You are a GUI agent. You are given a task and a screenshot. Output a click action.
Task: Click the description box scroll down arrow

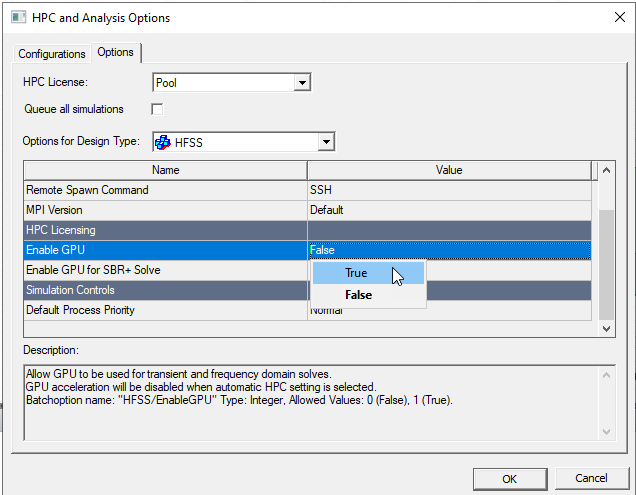[606, 431]
